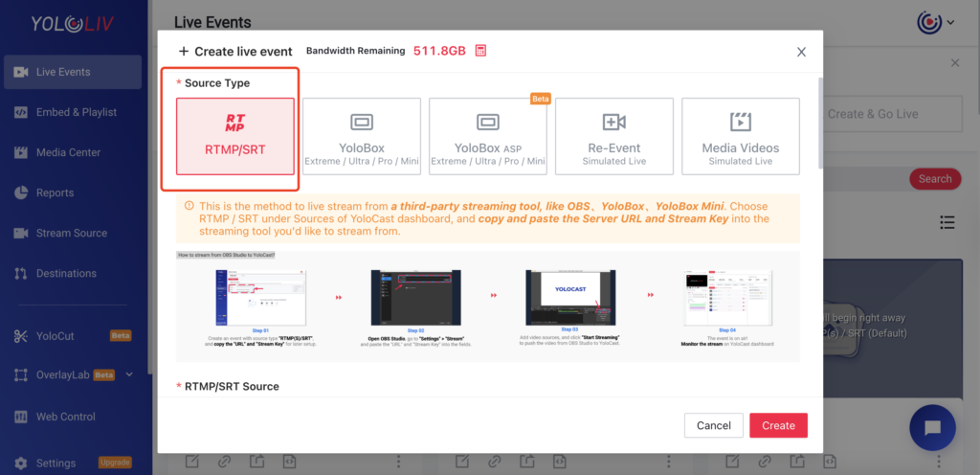Click the Cancel button in the dialog
This screenshot has height=475, width=980.
(714, 425)
